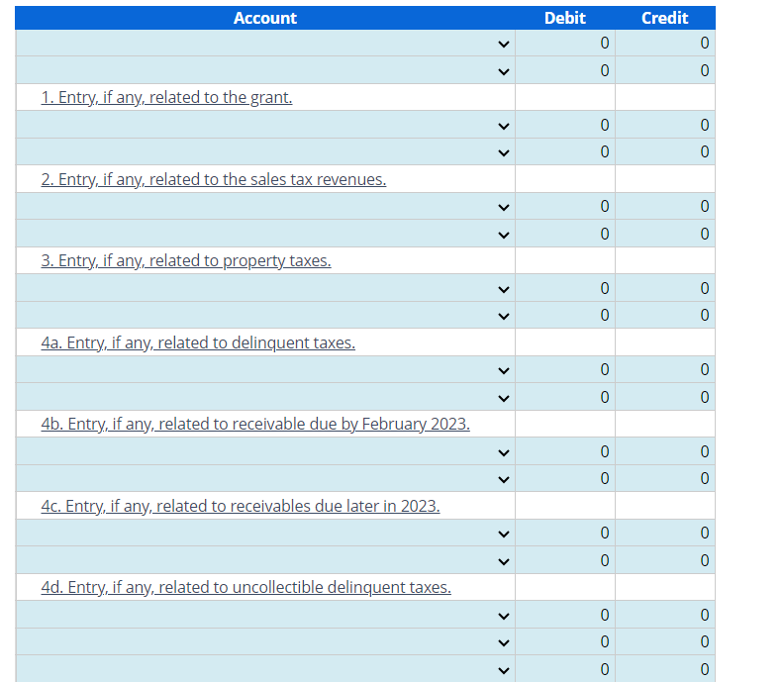Click the debit field directly below the 4d uncollectible label
784x682 pixels.
565,615
